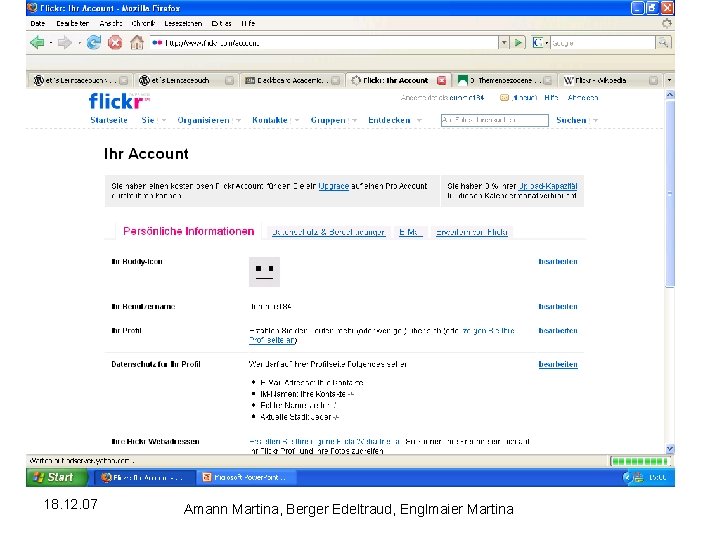Viewport: 720px width, 540px height.
Task: Open the Back button history dropdown arrow
Action: pyautogui.click(x=51, y=43)
